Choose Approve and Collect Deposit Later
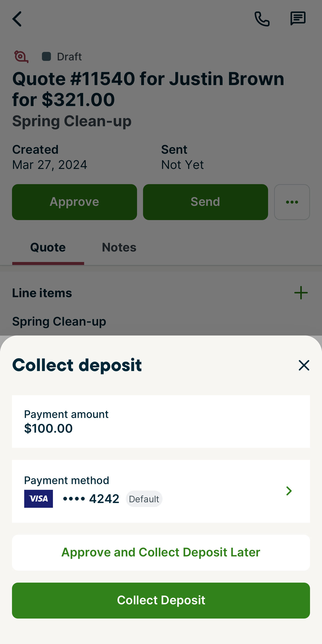The image size is (322, 644). click(161, 552)
